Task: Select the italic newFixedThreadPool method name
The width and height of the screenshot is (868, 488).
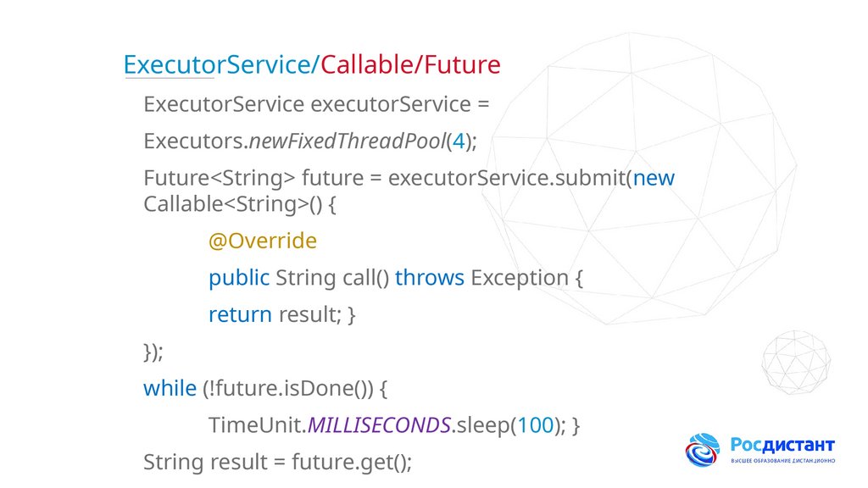Action: click(x=347, y=141)
